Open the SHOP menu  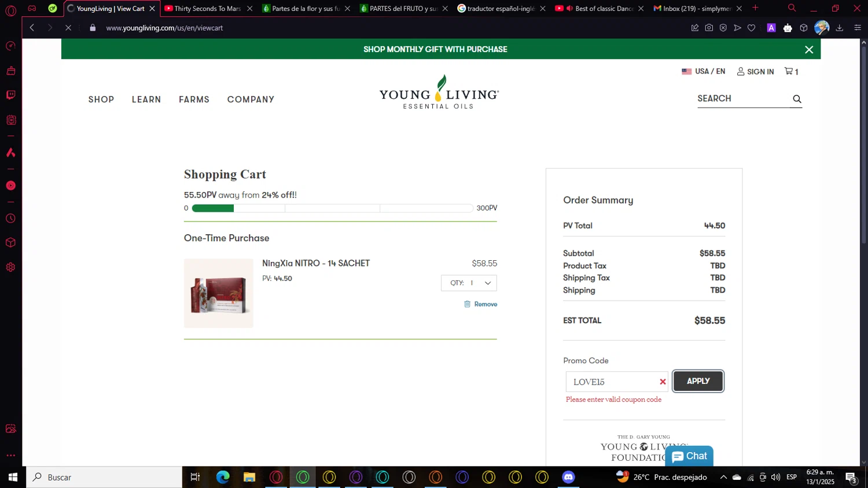[x=101, y=99]
